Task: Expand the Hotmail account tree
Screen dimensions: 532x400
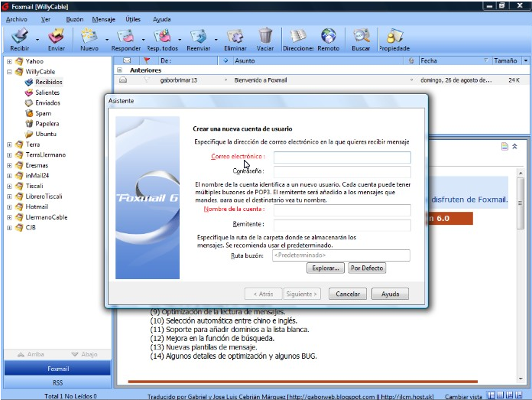Action: click(9, 207)
